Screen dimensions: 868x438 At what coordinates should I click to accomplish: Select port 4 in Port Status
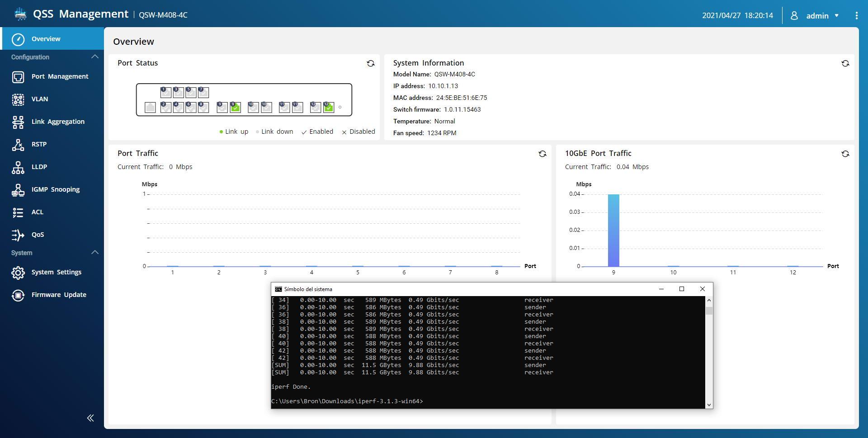pyautogui.click(x=178, y=107)
